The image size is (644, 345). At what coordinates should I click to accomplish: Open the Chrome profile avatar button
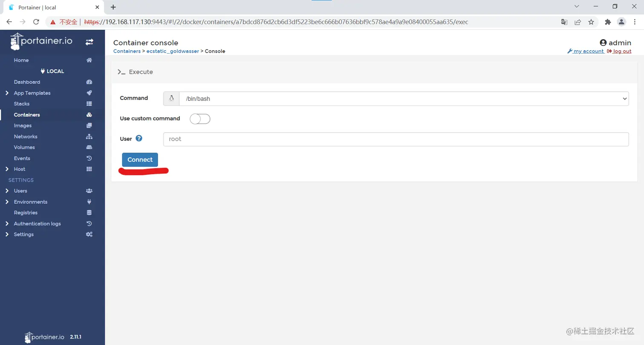621,22
